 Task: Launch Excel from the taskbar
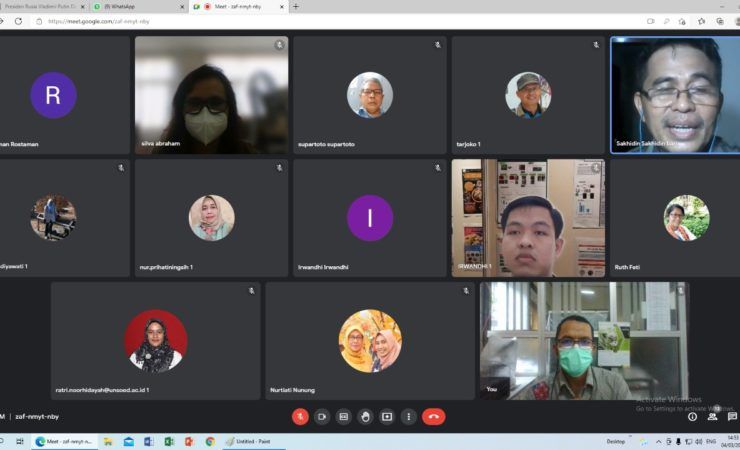tap(169, 442)
